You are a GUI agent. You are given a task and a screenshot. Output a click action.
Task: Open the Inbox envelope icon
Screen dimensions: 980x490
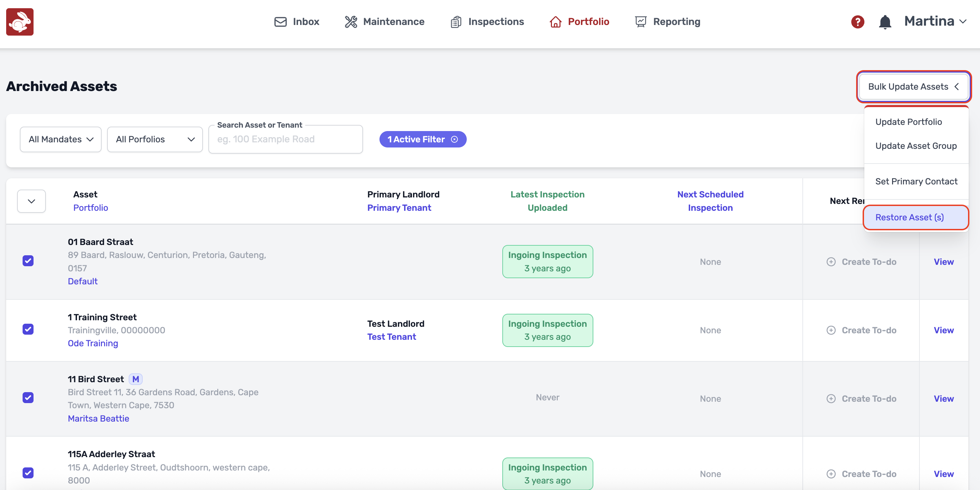[x=280, y=22]
